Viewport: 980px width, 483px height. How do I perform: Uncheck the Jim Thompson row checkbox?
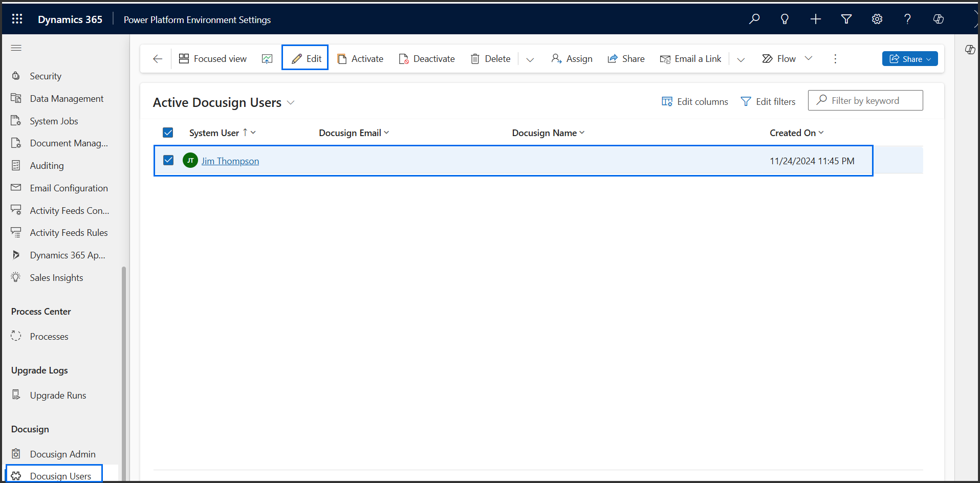click(x=168, y=160)
